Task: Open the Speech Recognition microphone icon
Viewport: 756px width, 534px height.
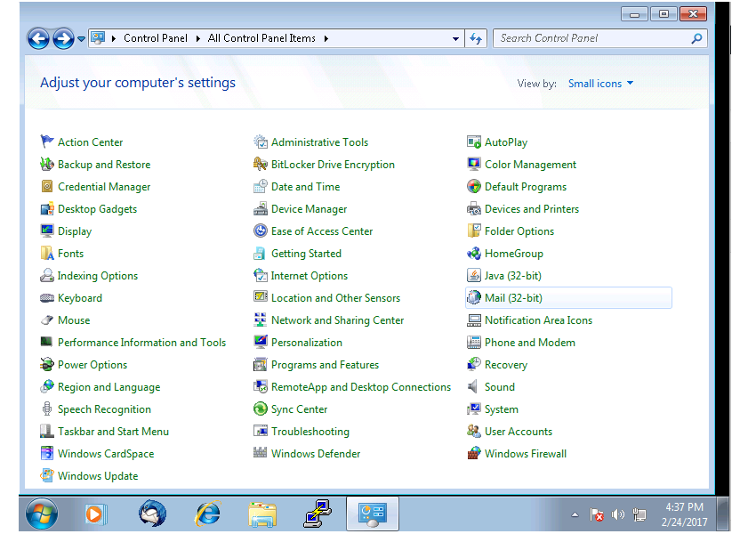Action: 47,409
